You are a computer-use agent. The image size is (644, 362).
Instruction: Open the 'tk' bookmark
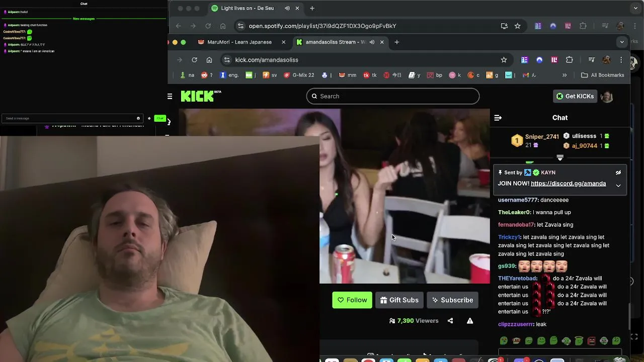tap(370, 75)
